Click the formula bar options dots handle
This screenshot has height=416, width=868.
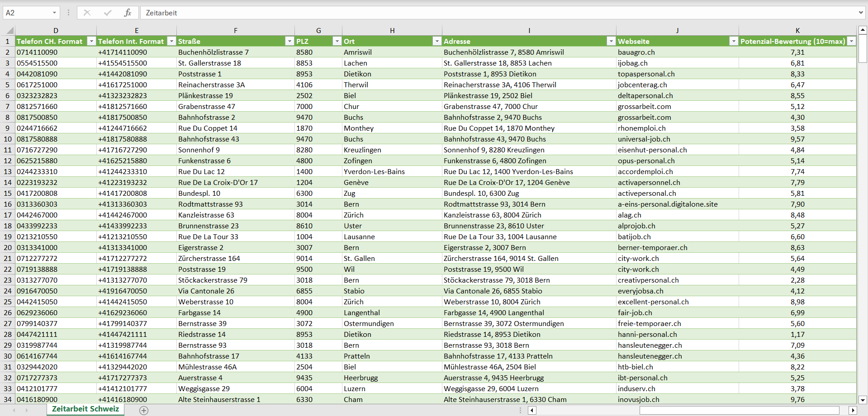68,13
